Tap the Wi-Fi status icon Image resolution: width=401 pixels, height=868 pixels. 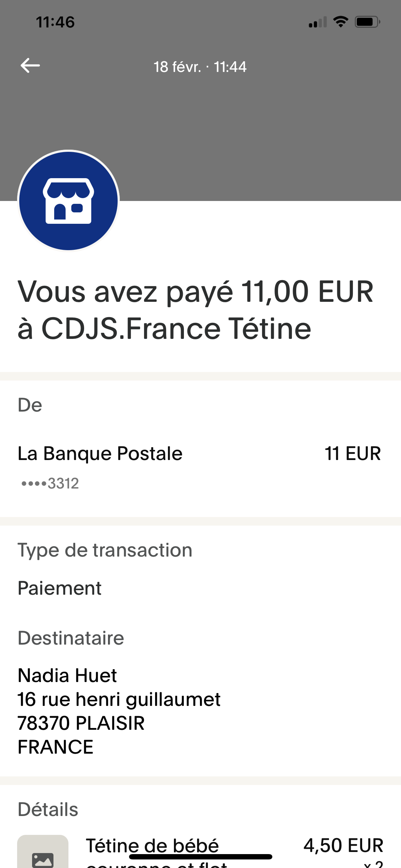(x=340, y=22)
